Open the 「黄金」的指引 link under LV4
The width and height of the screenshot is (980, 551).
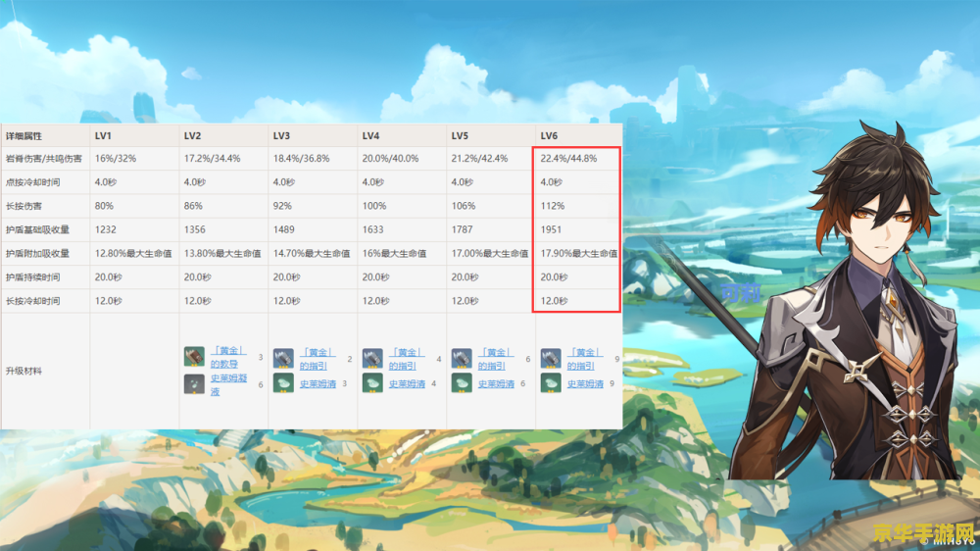coord(407,359)
